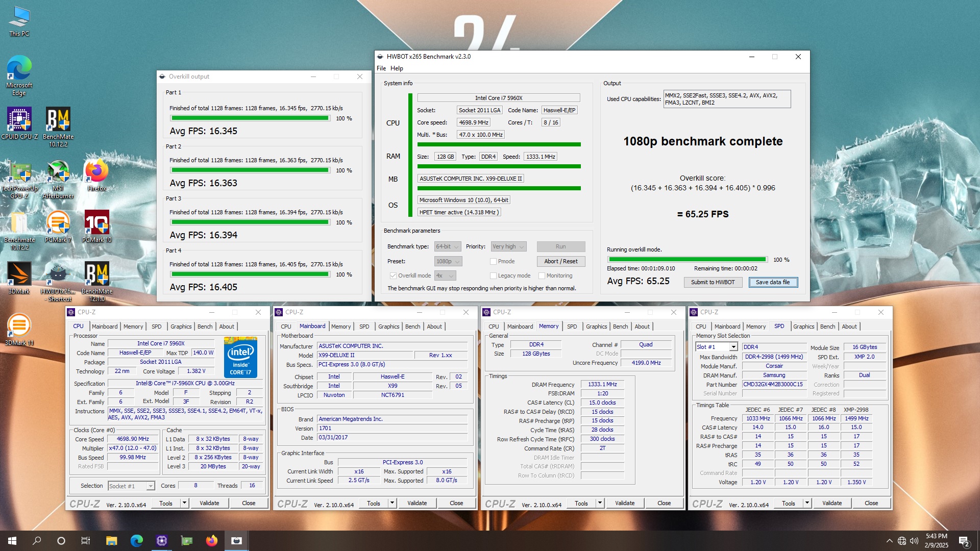Switch to About tab in SPD CPU-Z window

coord(849,327)
